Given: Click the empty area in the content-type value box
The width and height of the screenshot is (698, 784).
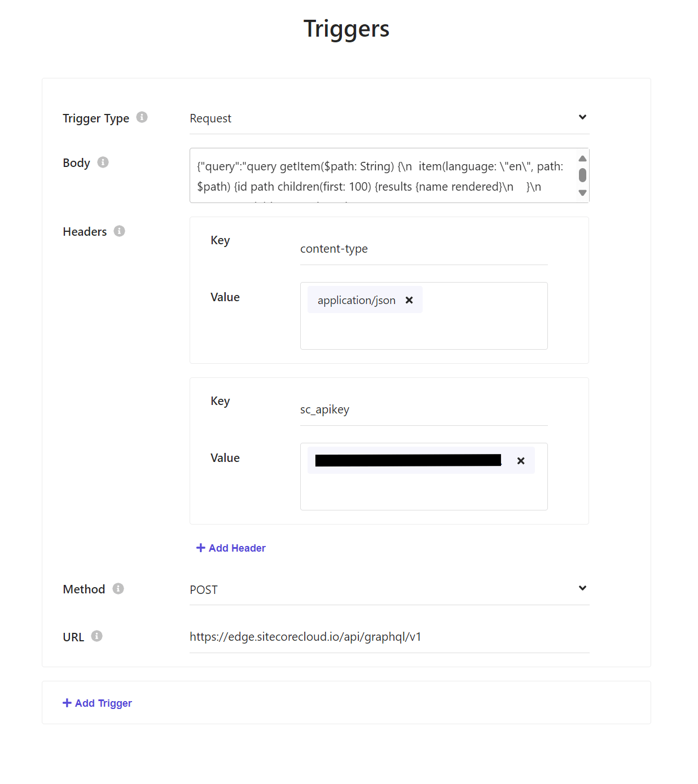Looking at the screenshot, I should pos(424,332).
